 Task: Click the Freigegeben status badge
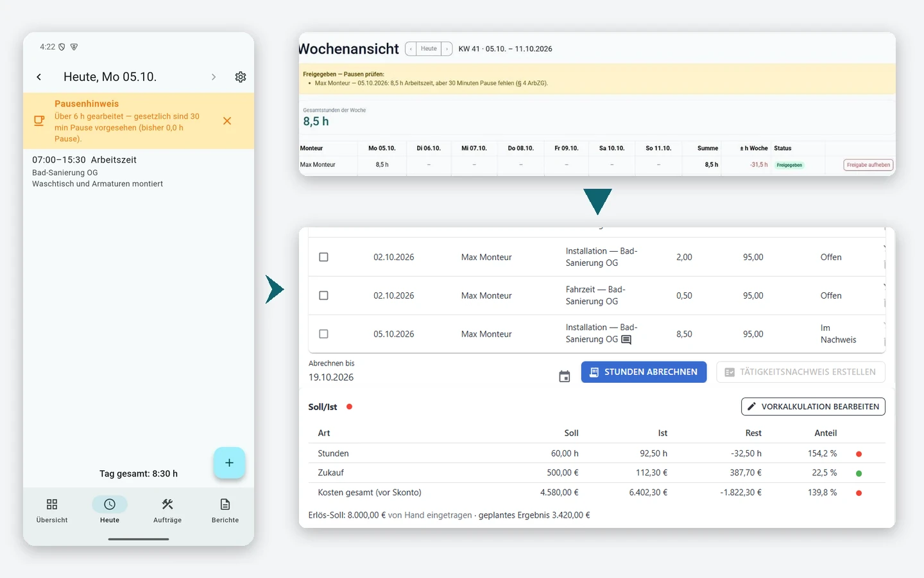tap(789, 165)
